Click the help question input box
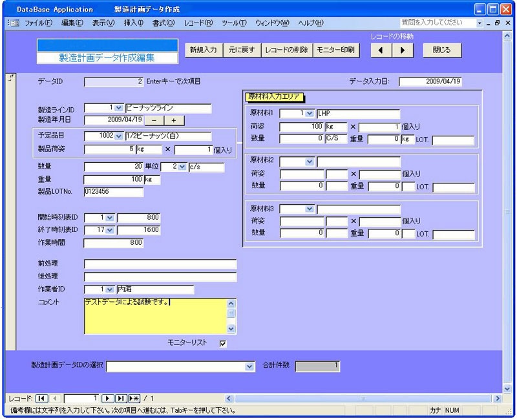The height and width of the screenshot is (420, 517). coord(438,23)
